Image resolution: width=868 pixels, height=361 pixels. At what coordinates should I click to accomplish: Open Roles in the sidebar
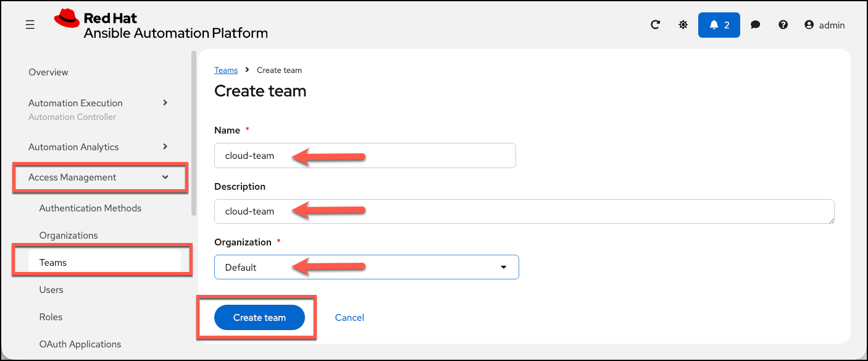click(x=51, y=317)
